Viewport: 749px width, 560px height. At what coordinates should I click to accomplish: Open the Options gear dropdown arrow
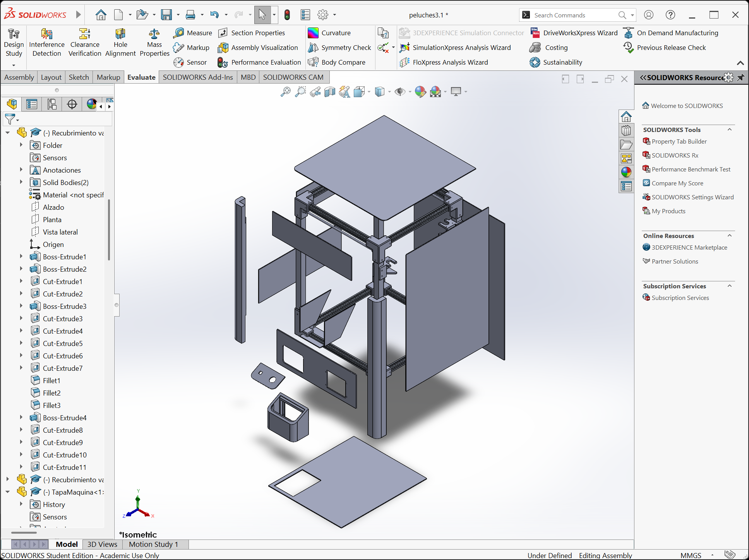pos(334,15)
